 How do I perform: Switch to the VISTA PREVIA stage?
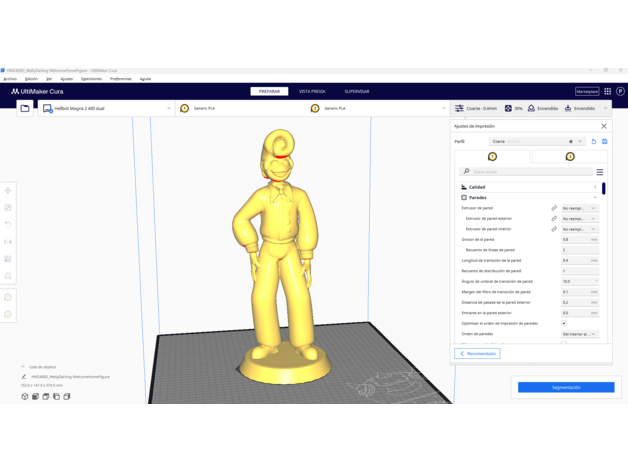pyautogui.click(x=312, y=91)
